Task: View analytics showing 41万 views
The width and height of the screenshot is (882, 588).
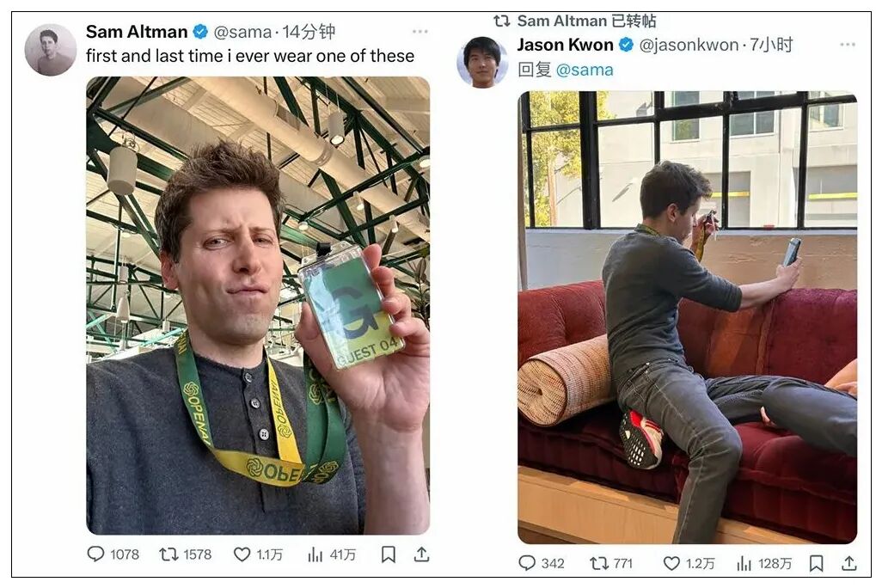Action: click(331, 554)
